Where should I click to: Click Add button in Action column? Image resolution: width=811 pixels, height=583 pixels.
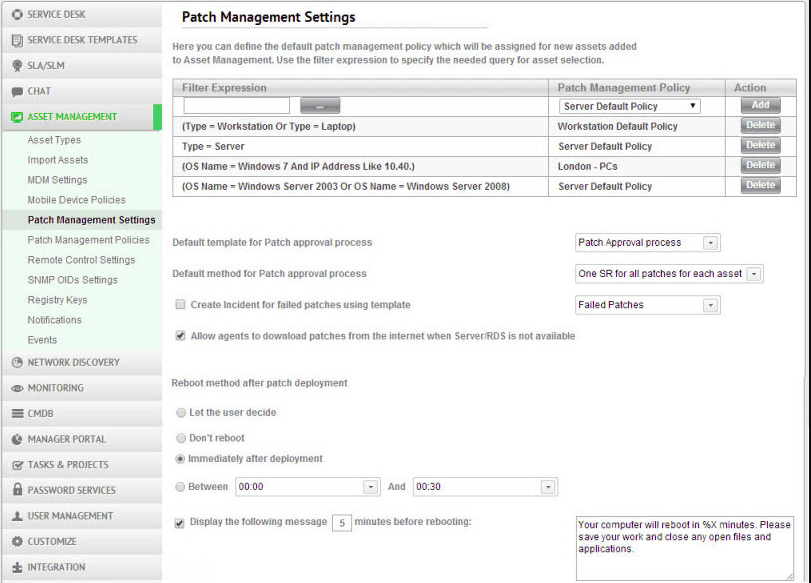760,105
